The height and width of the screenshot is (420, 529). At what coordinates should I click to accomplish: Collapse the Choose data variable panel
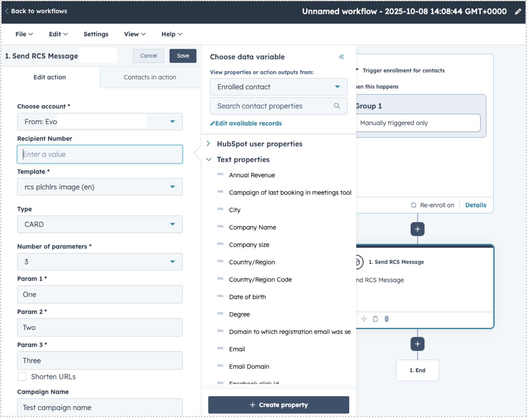coord(341,57)
